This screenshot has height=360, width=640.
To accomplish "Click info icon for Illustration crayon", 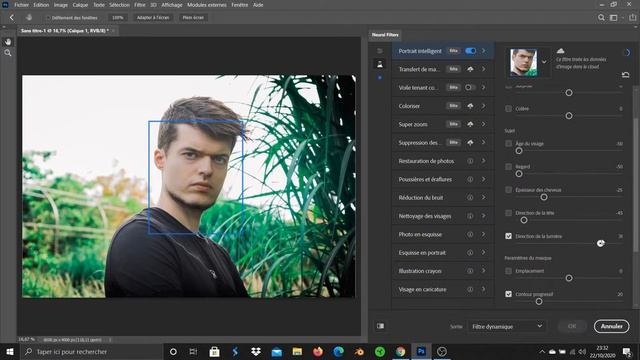I will pos(470,271).
